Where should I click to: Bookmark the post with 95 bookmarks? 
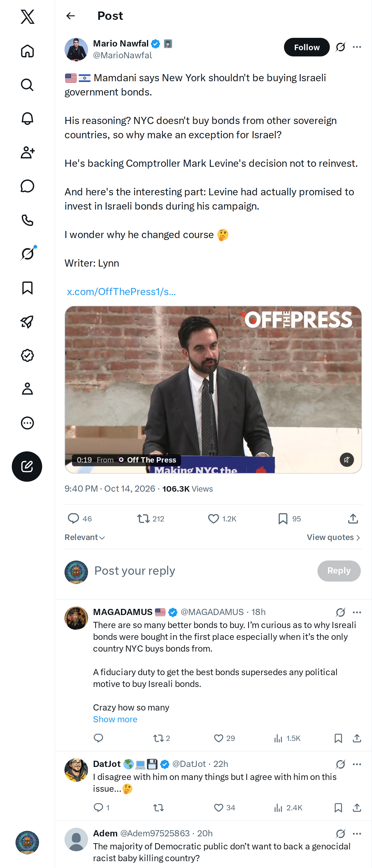[x=290, y=519]
